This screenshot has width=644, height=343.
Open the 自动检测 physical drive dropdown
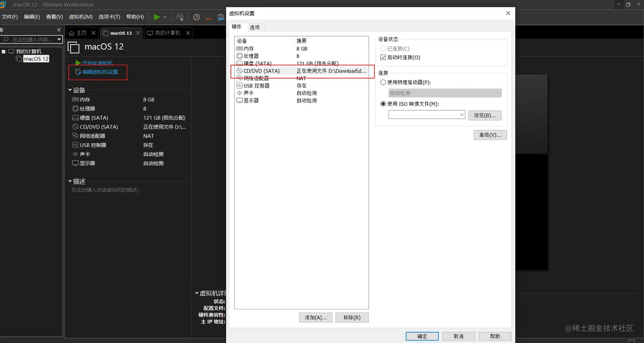pyautogui.click(x=445, y=93)
